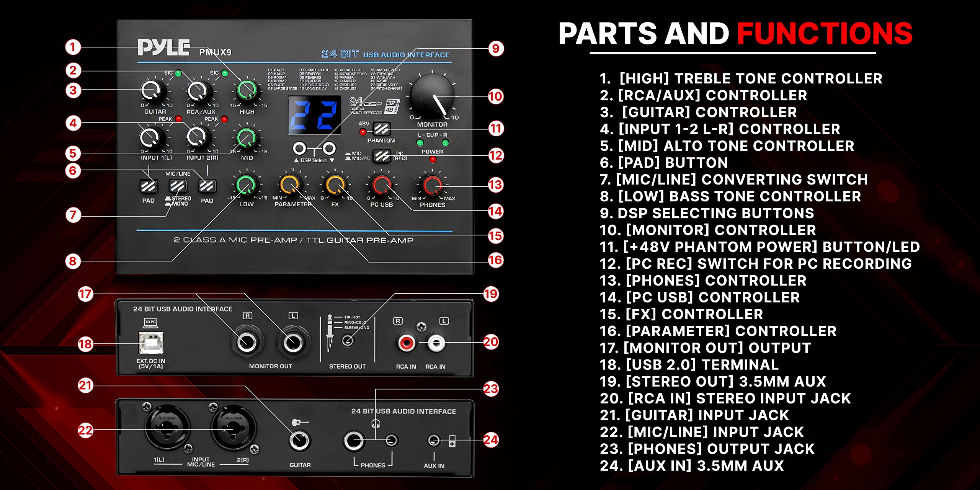The height and width of the screenshot is (490, 980).
Task: Click list line '24. [AUX IN] 3.5MM AUX'
Action: click(692, 466)
